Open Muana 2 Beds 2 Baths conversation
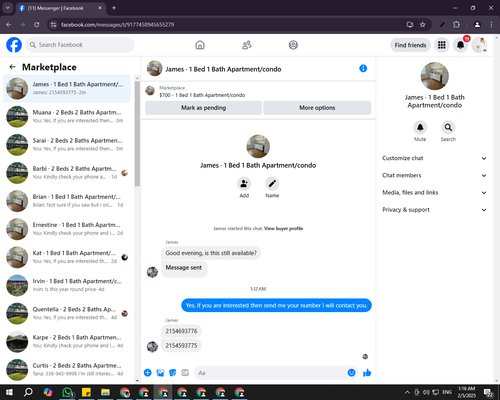Screen dimensions: 500x400 [67, 117]
